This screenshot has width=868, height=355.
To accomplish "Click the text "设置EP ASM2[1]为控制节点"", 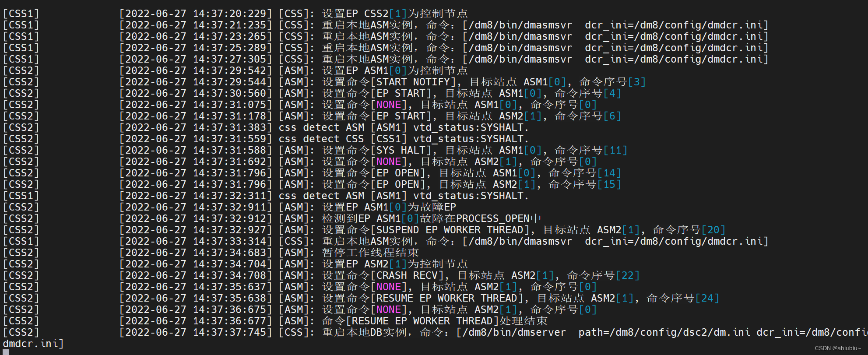I will click(x=395, y=264).
